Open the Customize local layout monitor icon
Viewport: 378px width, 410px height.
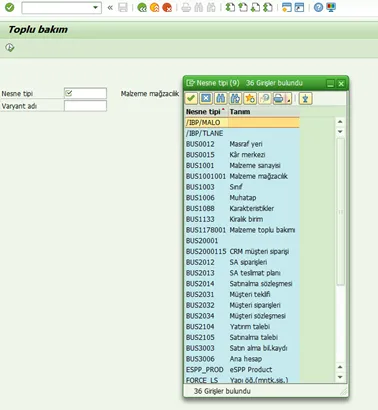tap(331, 7)
